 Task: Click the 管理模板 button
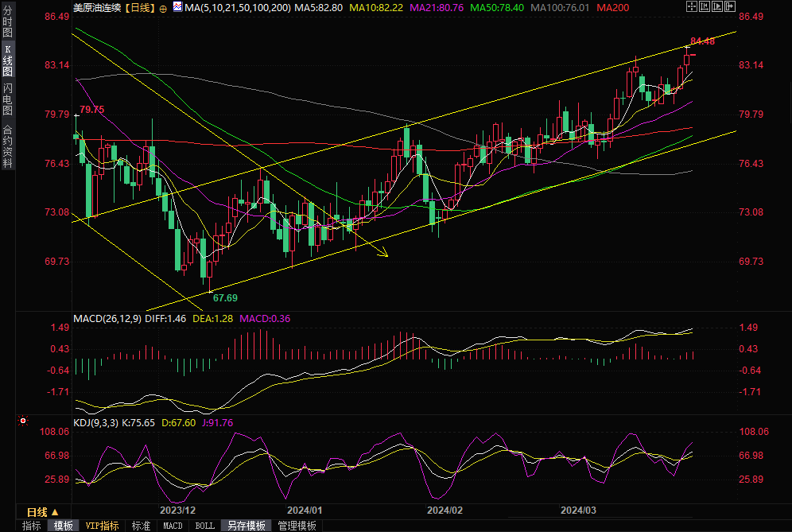(297, 526)
